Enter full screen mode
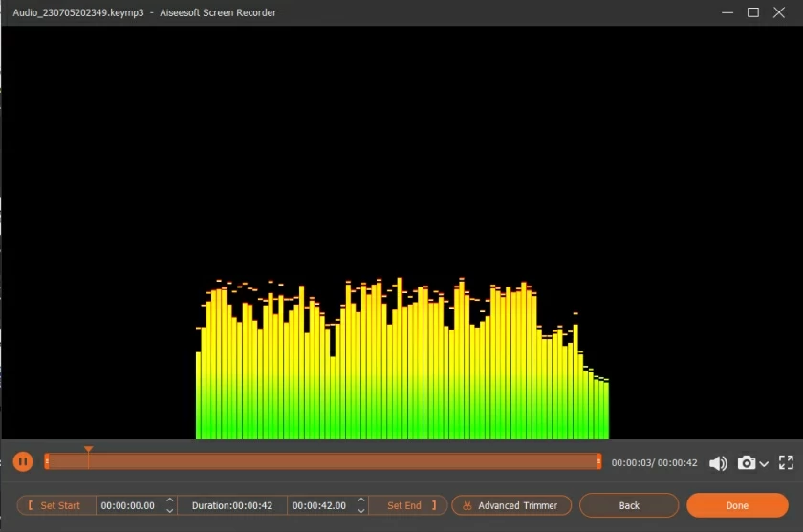Image resolution: width=803 pixels, height=532 pixels. tap(786, 462)
